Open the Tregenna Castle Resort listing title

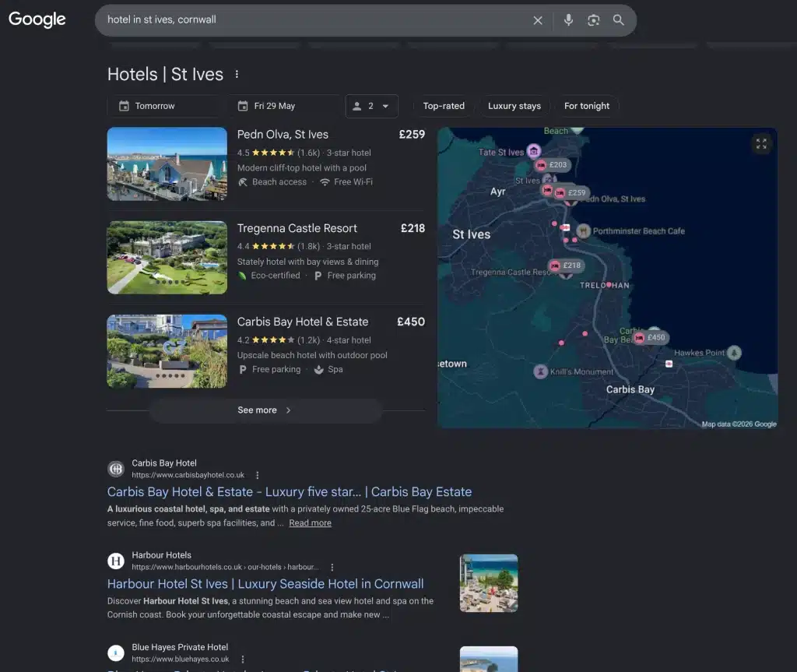tap(297, 228)
